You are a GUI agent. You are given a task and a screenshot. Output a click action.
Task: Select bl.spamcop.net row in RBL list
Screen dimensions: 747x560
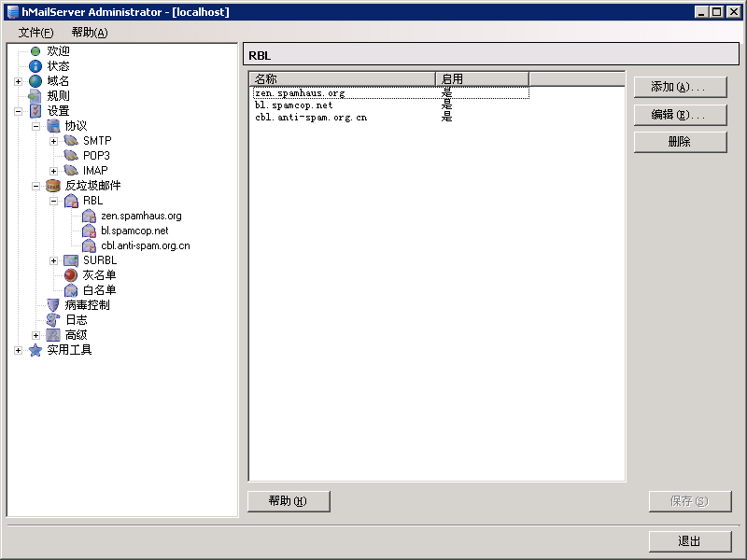pos(390,105)
